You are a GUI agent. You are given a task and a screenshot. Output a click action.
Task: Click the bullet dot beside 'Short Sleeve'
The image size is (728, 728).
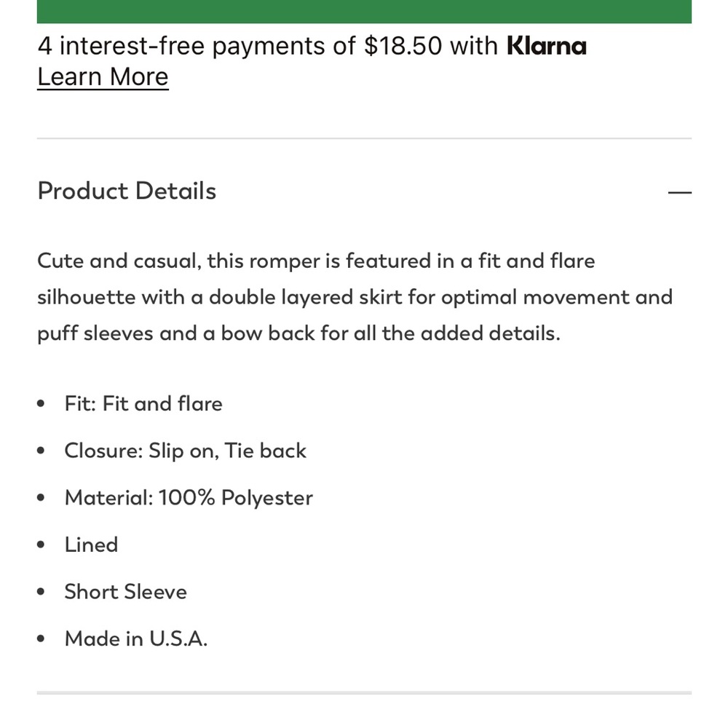pyautogui.click(x=41, y=591)
